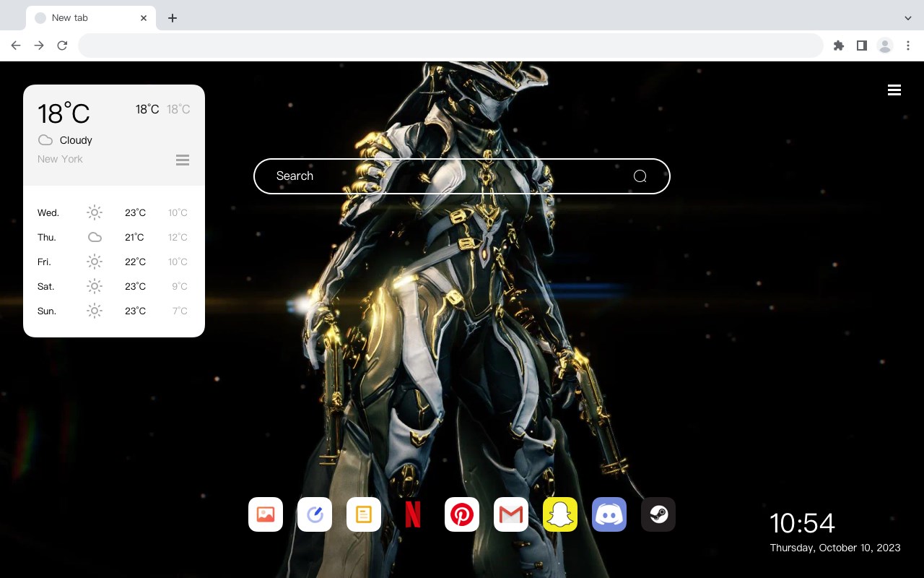
Task: Click the New York location label
Action: (x=60, y=159)
